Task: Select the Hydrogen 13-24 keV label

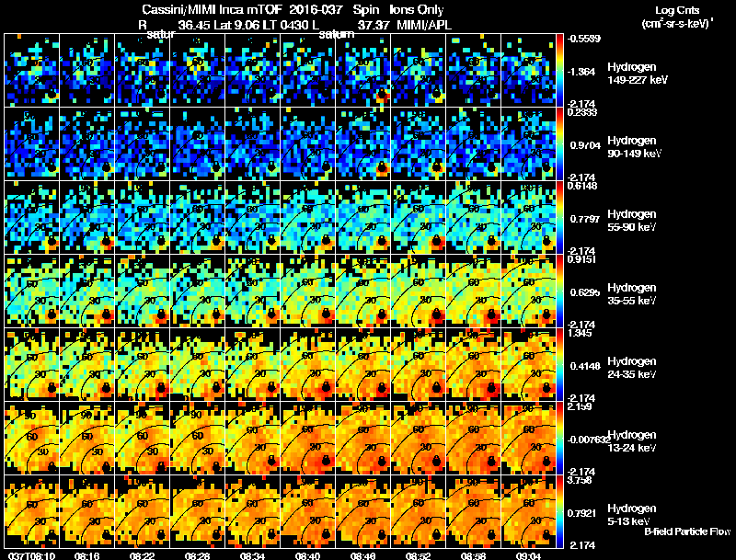Action: pos(632,441)
